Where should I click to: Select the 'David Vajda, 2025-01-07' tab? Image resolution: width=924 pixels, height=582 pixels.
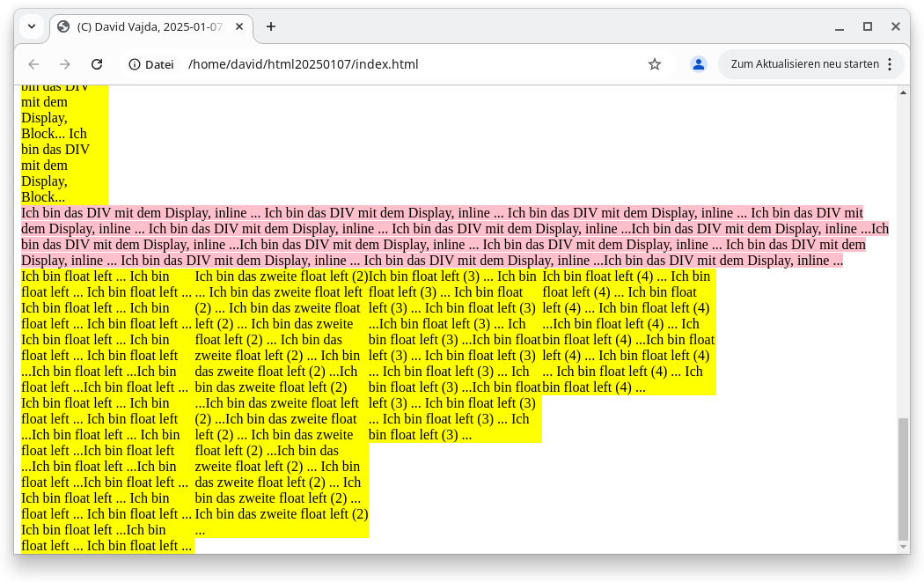pos(145,26)
